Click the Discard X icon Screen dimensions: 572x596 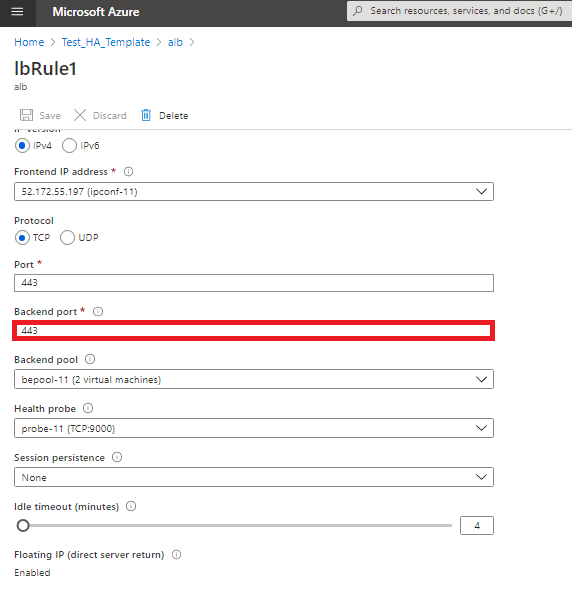pyautogui.click(x=80, y=115)
